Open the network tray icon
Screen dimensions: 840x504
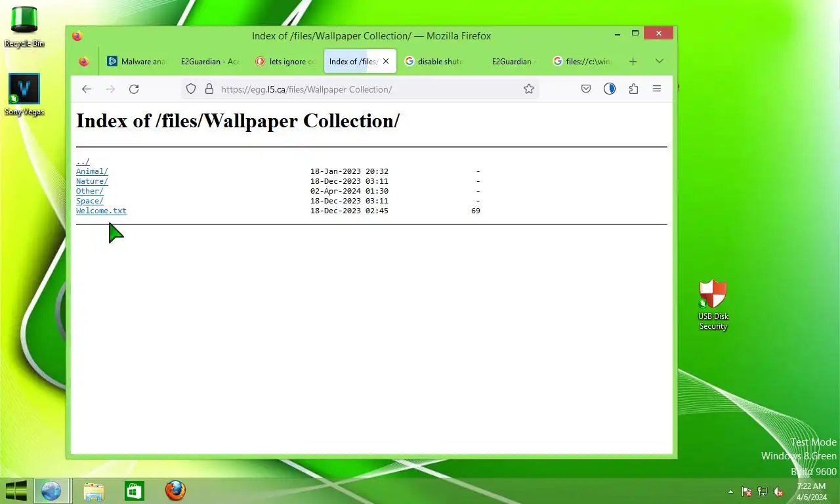(x=763, y=492)
